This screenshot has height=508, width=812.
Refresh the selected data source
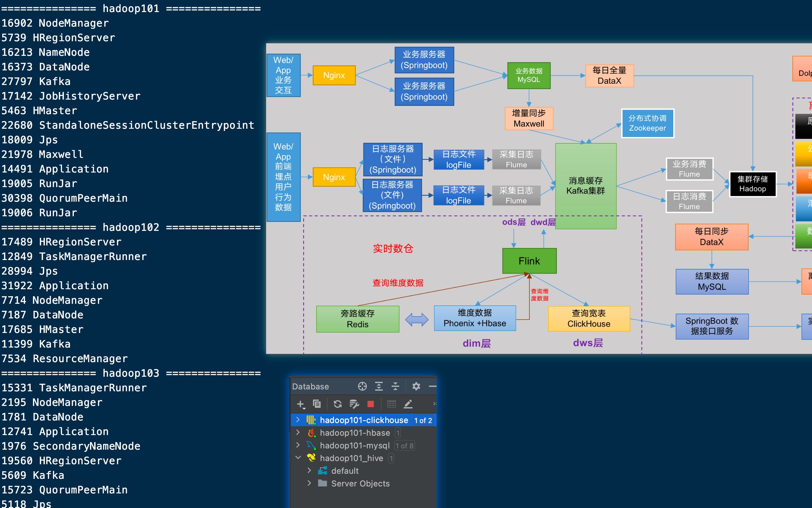pos(338,404)
